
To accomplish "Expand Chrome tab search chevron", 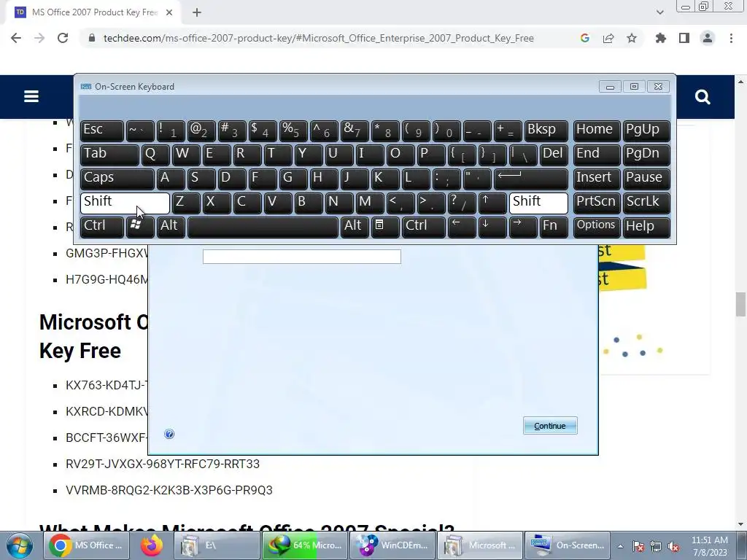I will coord(659,12).
